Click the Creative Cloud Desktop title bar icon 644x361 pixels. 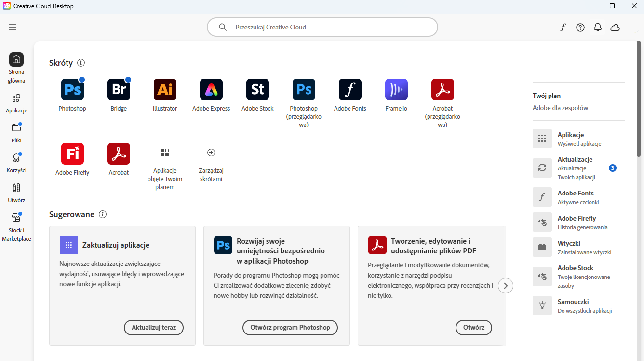(x=6, y=6)
